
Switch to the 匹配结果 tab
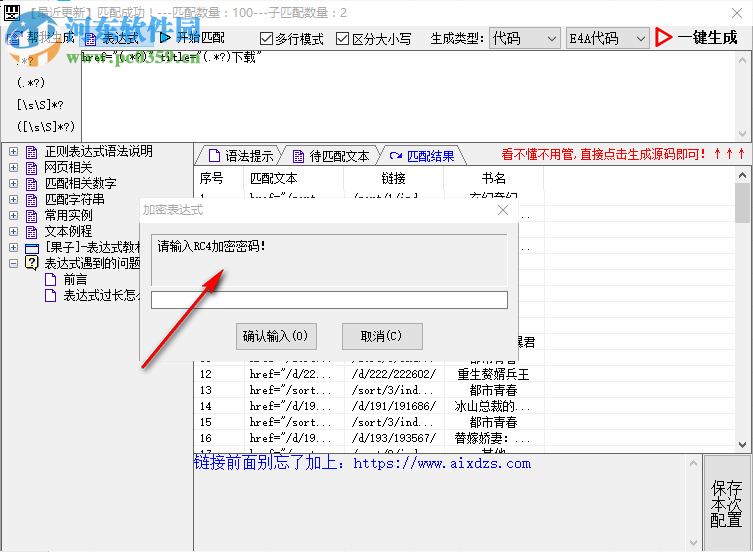click(423, 156)
